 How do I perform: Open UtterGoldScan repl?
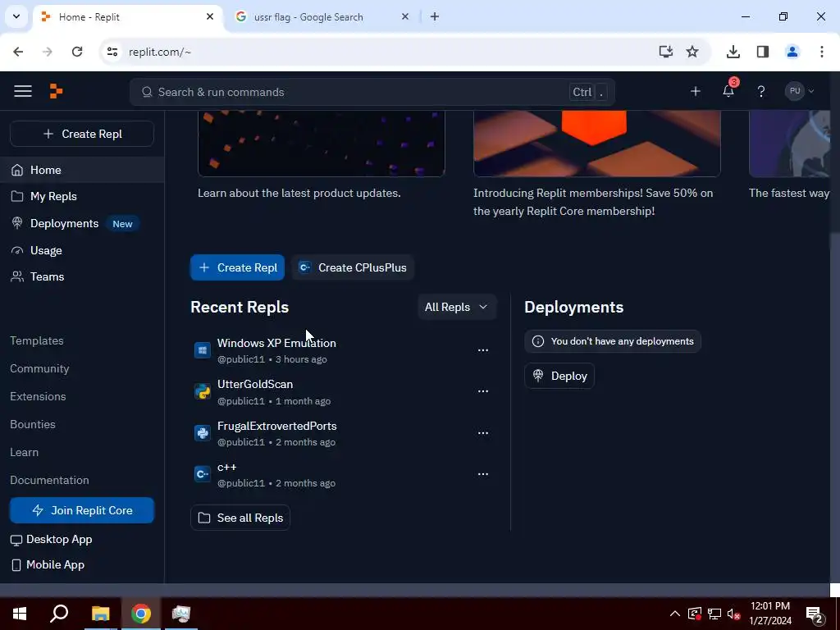[x=255, y=384]
